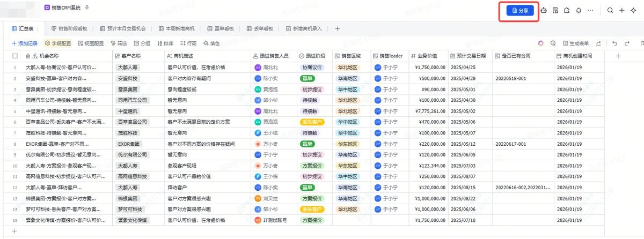Click 丢失客户 stage tag for 百草食品公司
644x239 pixels.
[x=312, y=122]
